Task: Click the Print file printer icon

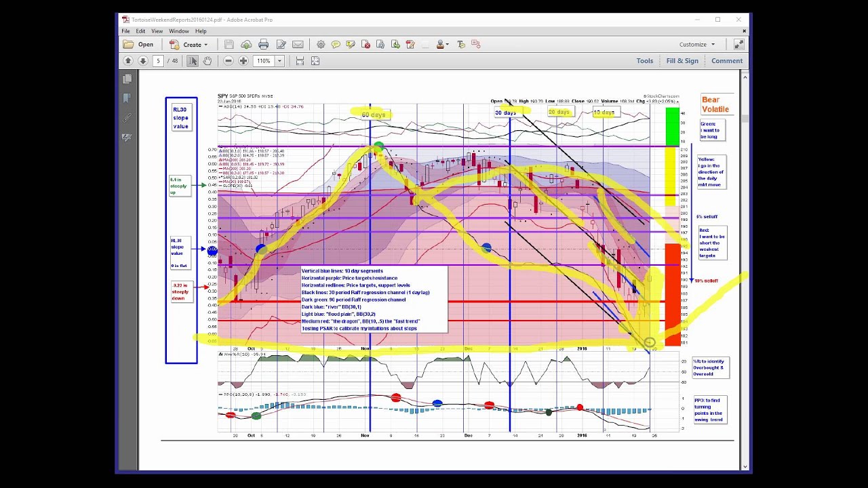Action: 263,45
